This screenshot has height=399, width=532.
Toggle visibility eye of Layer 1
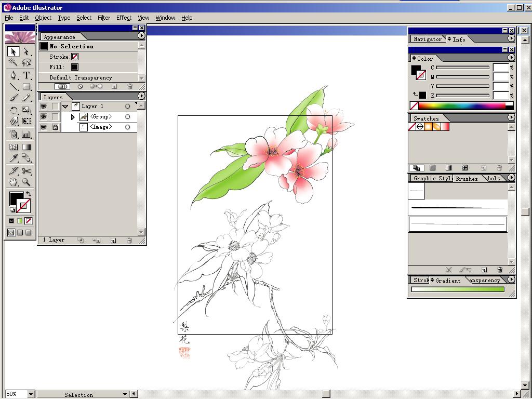(x=44, y=107)
